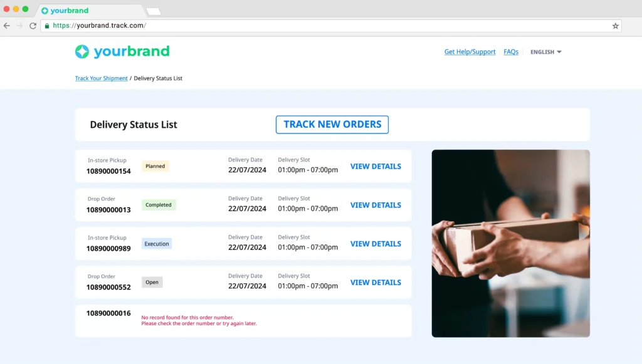Open the FAQs link
Screen dimensions: 642x364
511,52
